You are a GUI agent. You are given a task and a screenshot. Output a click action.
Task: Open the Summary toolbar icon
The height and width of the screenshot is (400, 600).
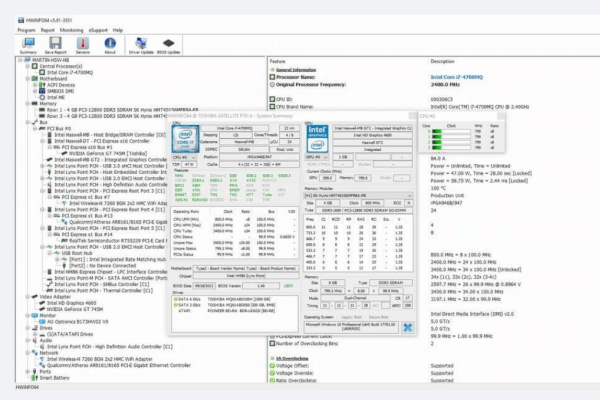(x=28, y=45)
